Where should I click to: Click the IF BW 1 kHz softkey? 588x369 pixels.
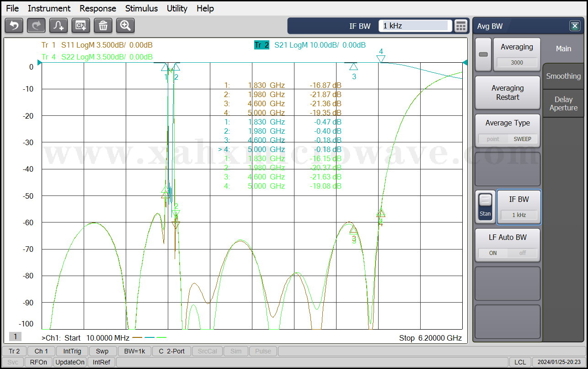519,207
